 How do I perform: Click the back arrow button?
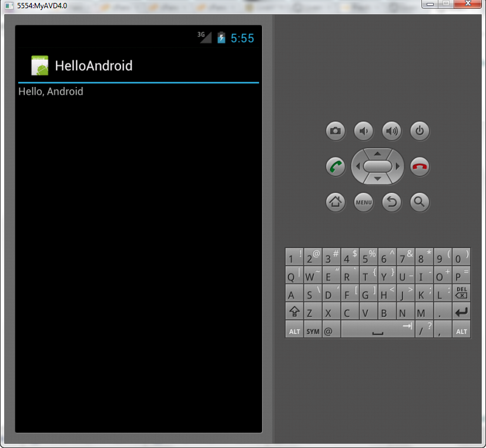392,202
